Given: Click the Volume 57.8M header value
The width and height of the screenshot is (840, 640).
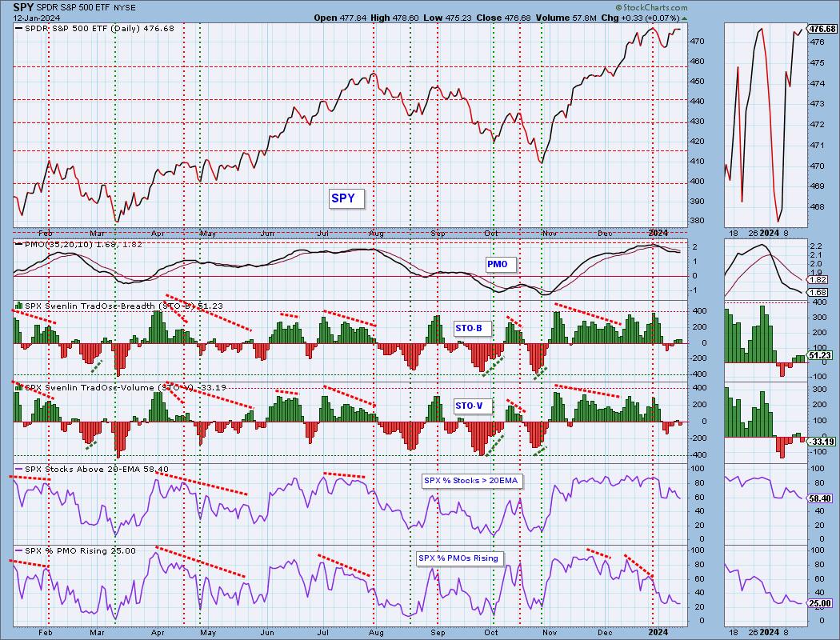Looking at the screenshot, I should coord(566,18).
